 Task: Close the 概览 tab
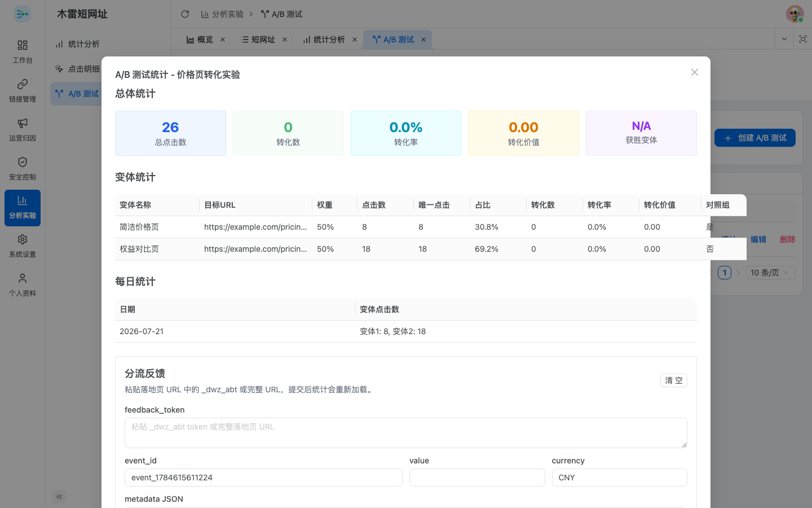[x=223, y=40]
